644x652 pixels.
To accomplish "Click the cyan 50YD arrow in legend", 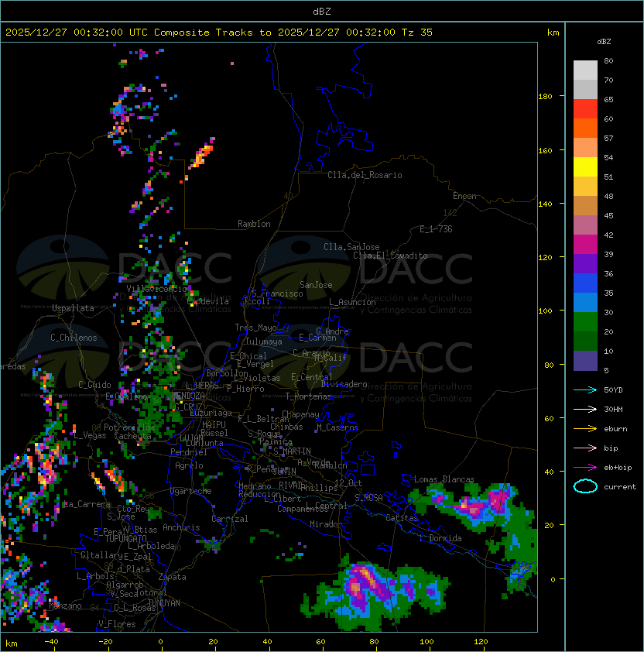I will 585,390.
